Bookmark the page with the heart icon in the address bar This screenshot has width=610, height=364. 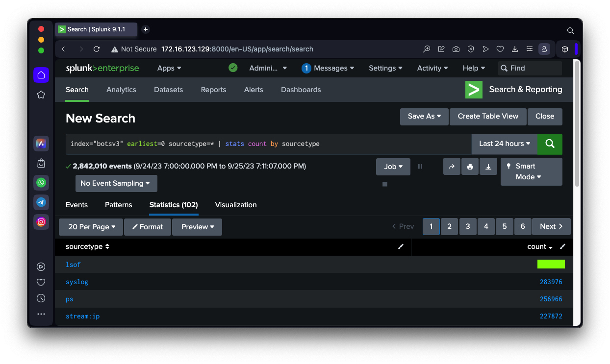(500, 49)
